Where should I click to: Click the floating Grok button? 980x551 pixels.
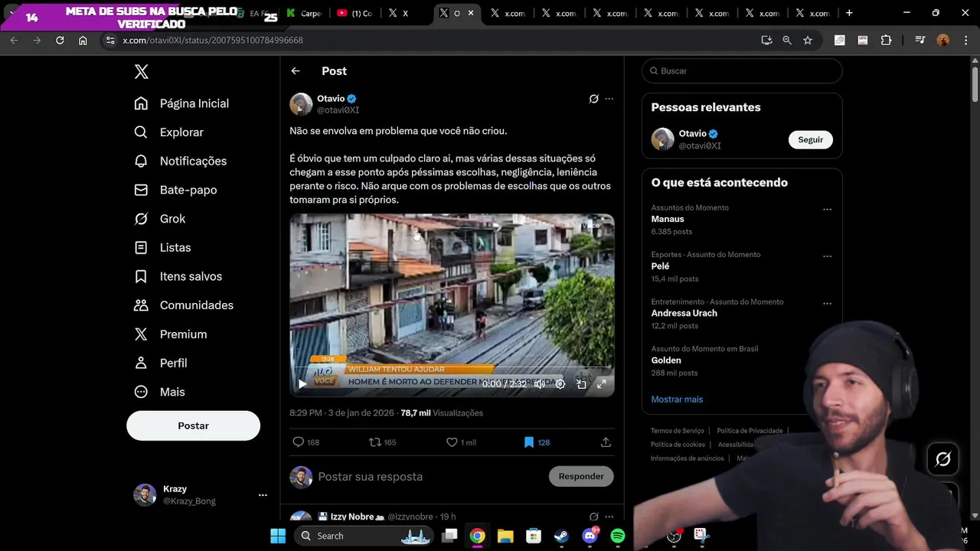(943, 459)
